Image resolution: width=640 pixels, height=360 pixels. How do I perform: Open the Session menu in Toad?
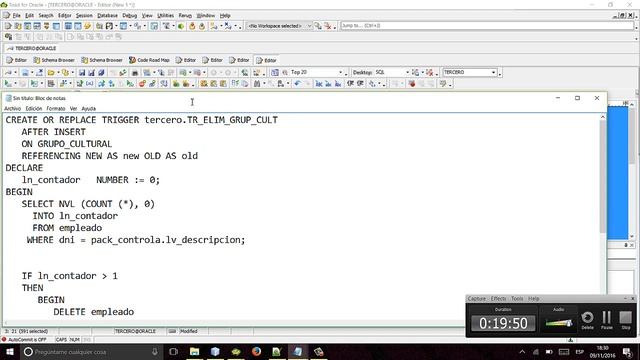[x=84, y=16]
